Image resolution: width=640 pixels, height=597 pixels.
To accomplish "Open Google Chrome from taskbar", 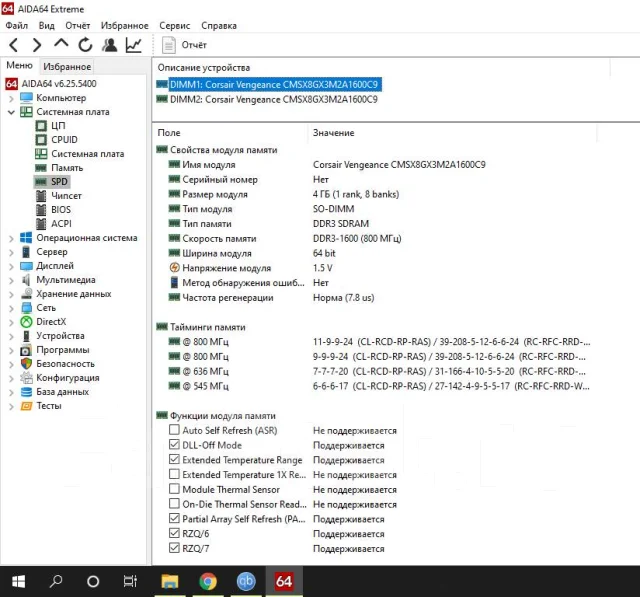I will click(208, 581).
